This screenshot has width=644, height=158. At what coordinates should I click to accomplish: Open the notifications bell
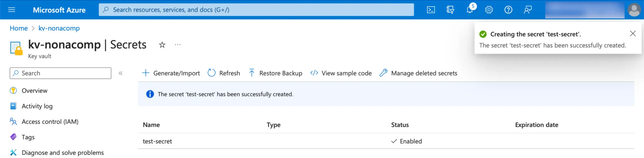coord(469,10)
